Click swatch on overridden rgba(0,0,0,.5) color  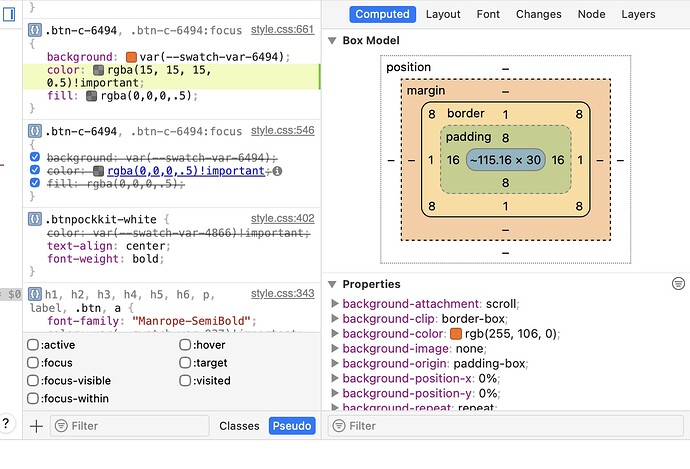(99, 171)
